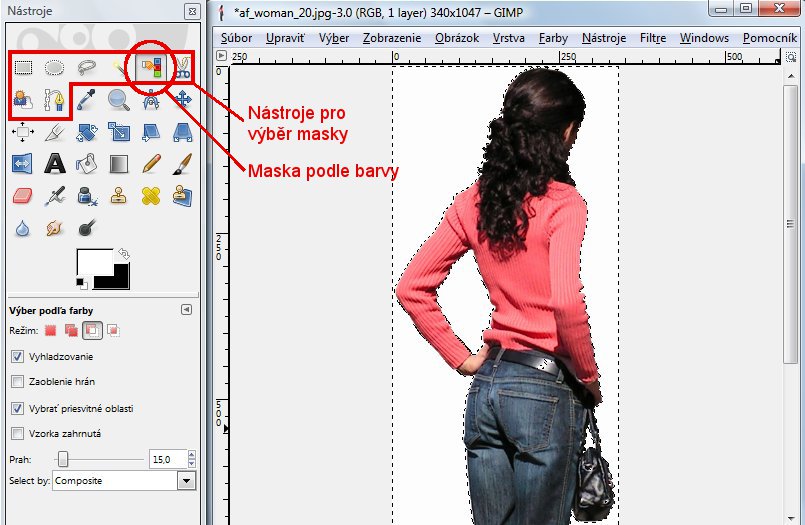This screenshot has height=525, width=805.
Task: Reset colors to default black and white
Action: pos(81,283)
